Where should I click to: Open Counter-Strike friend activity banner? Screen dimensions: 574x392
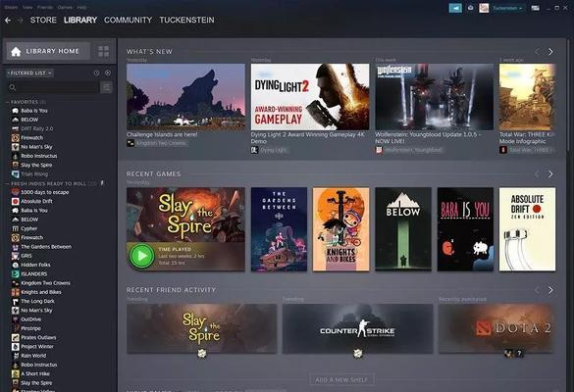358,328
